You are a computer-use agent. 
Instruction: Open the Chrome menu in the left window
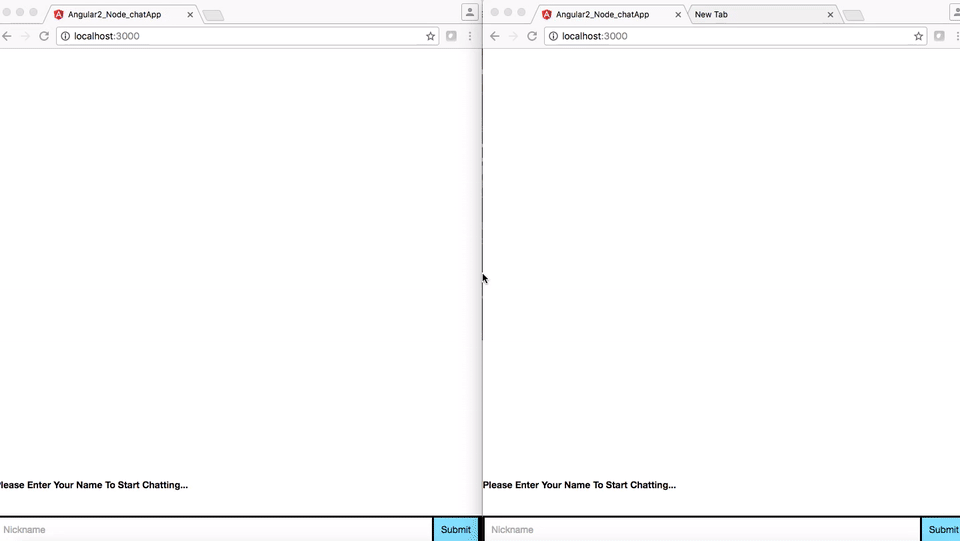tap(470, 36)
